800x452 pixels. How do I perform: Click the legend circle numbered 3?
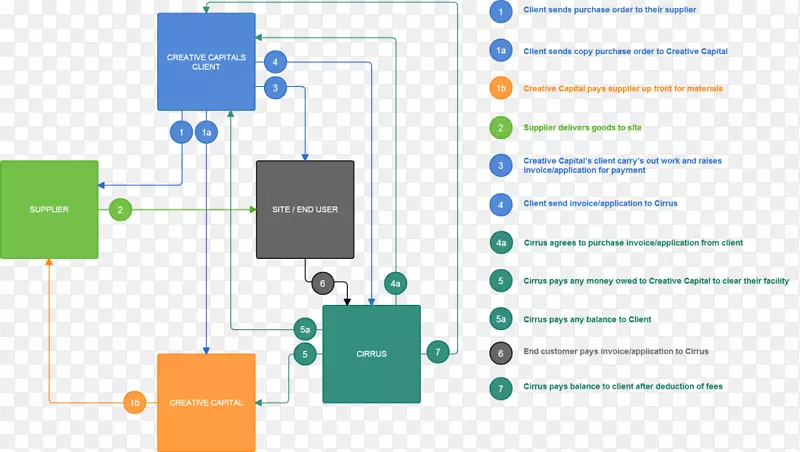(501, 165)
